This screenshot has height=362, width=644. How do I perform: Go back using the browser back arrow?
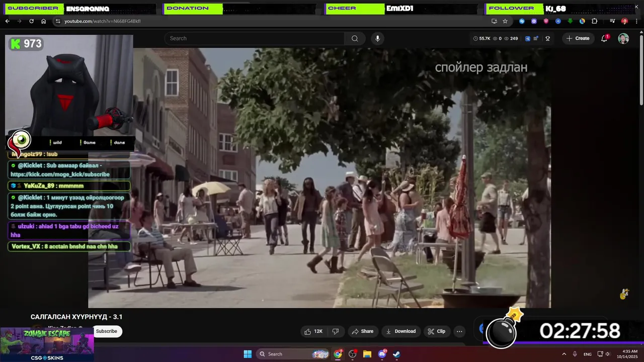tap(7, 21)
